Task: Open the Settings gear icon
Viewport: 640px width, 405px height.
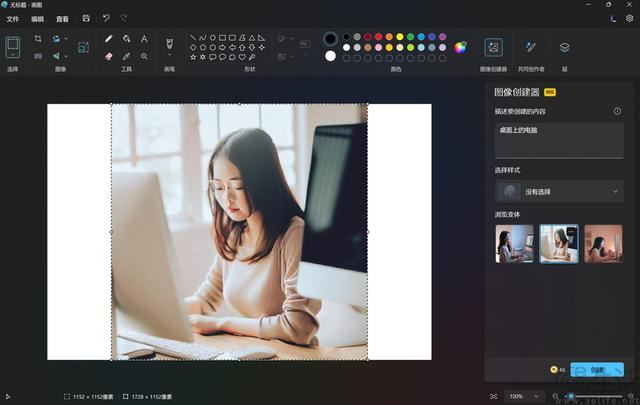Action: (629, 18)
